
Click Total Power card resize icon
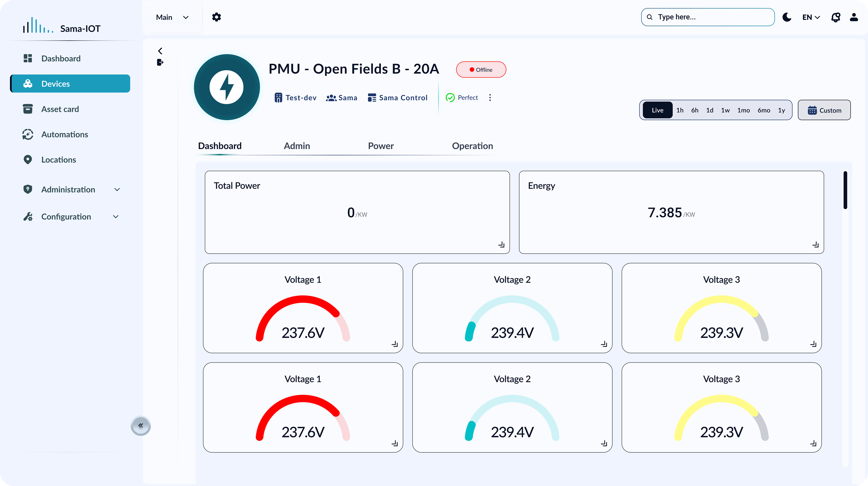coord(501,245)
